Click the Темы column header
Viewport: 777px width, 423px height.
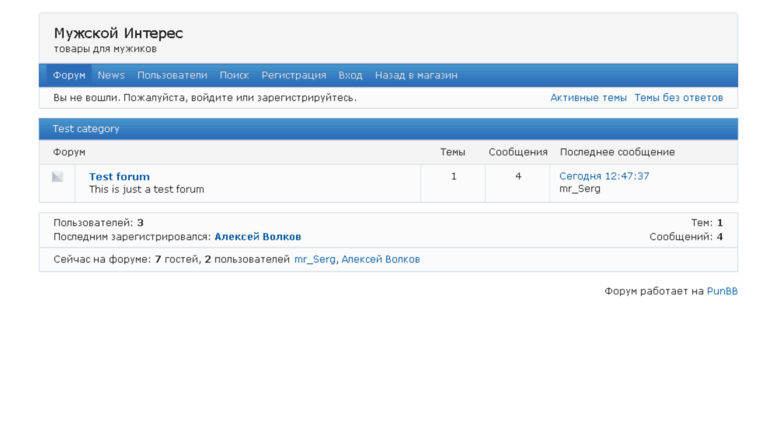tap(453, 152)
